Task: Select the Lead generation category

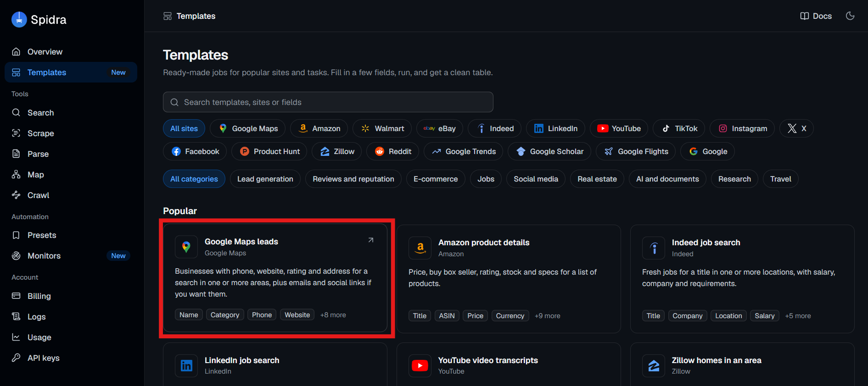Action: [265, 179]
